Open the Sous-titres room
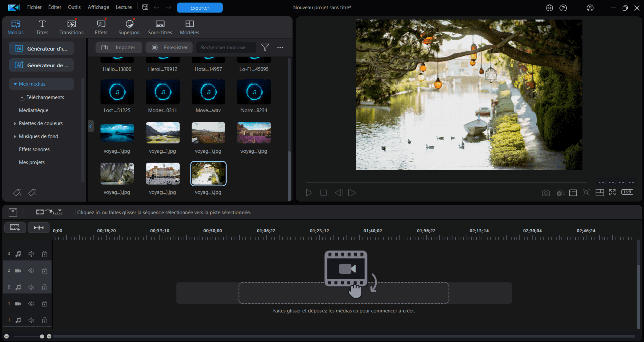This screenshot has width=644, height=342. coord(160,27)
